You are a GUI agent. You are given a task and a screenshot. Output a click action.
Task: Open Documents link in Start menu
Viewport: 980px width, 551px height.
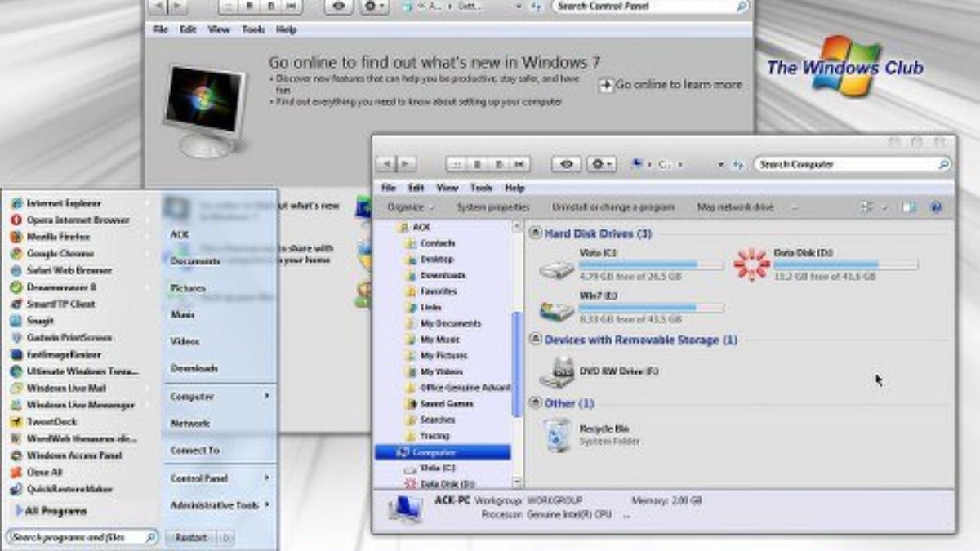pyautogui.click(x=194, y=261)
